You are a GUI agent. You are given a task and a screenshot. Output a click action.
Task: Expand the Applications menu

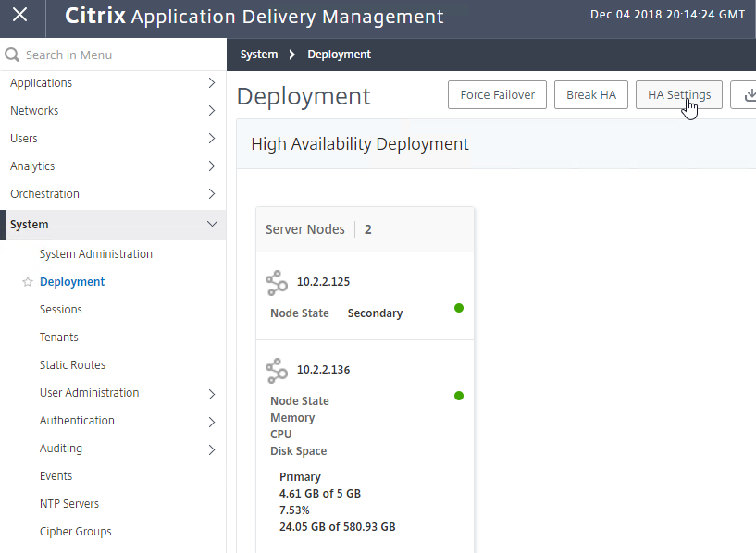[113, 83]
